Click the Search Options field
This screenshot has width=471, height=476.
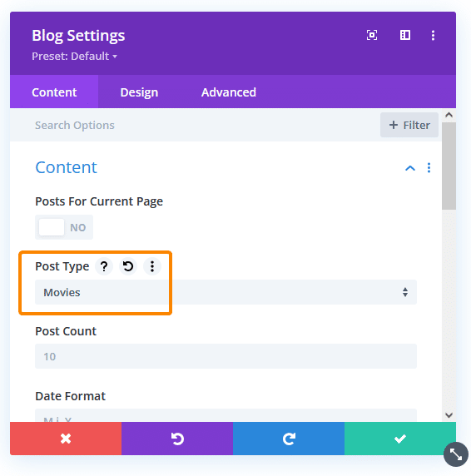point(194,125)
